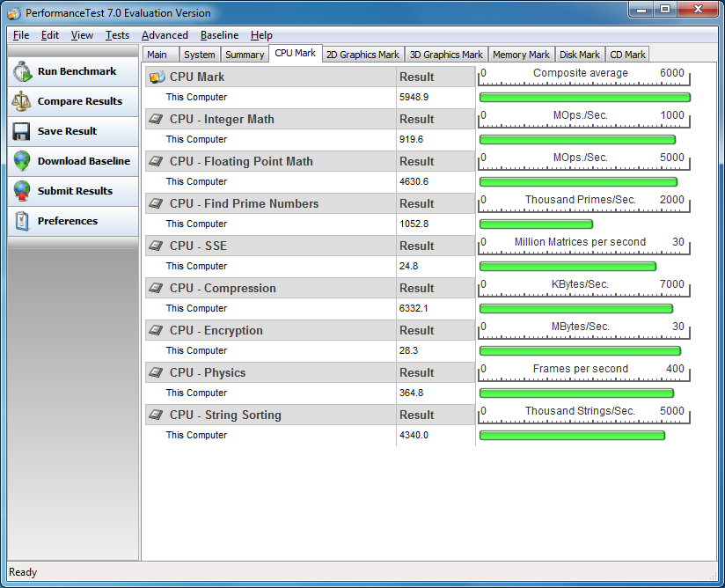
Task: Click the CPU - Compression header row label
Action: pos(223,288)
